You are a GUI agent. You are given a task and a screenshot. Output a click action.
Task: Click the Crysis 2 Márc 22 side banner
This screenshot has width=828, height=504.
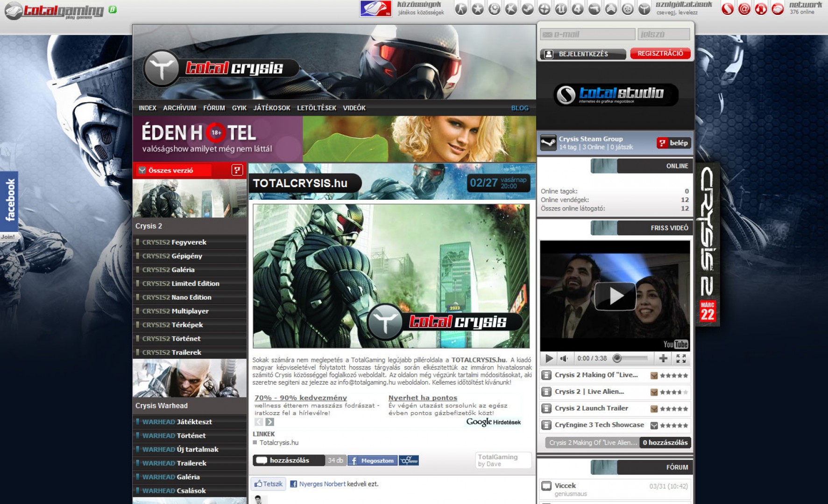click(x=708, y=244)
